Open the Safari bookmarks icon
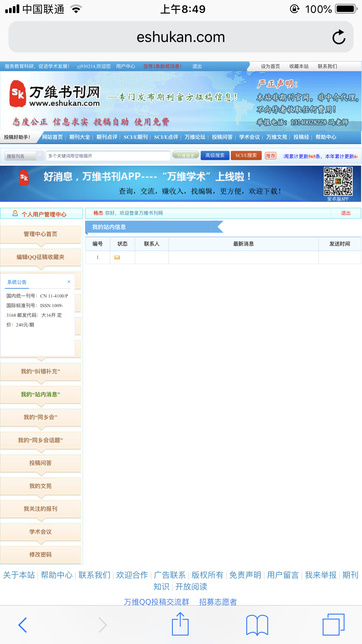 [257, 625]
